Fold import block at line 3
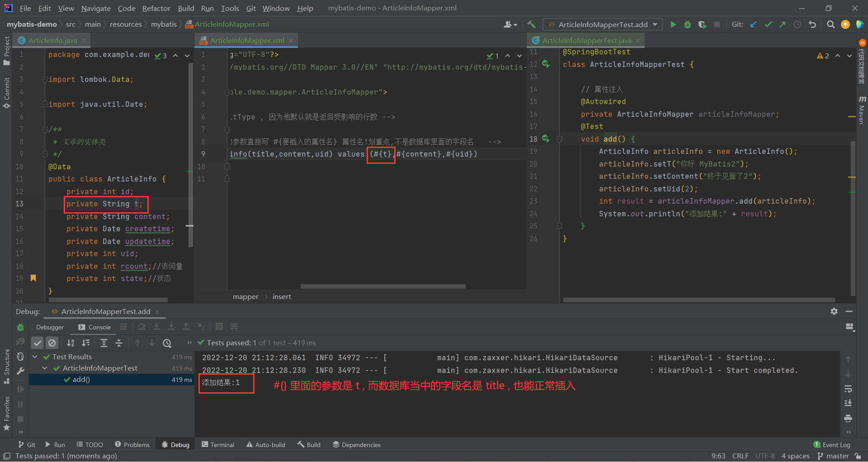This screenshot has height=462, width=868. [45, 80]
